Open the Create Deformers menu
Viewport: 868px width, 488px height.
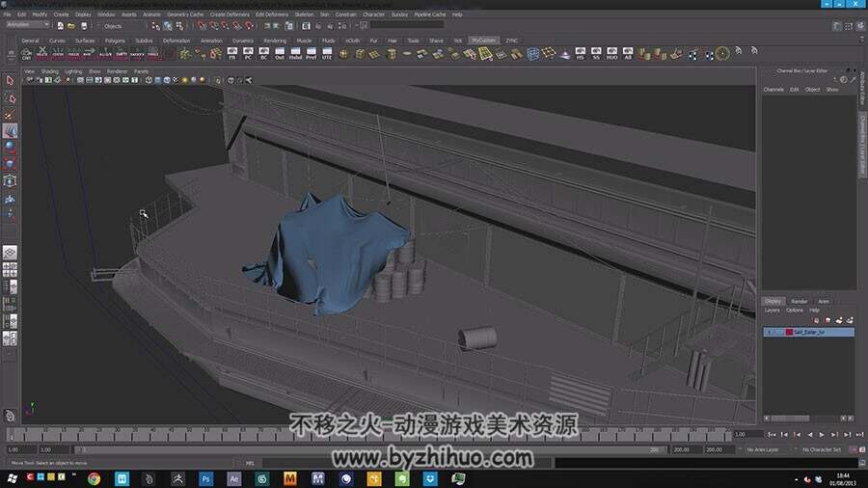[230, 14]
